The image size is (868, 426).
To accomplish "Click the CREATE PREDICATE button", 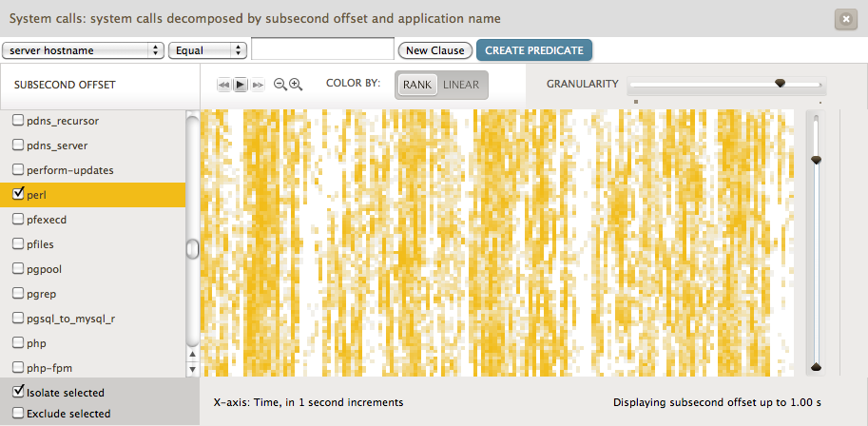I will (534, 50).
